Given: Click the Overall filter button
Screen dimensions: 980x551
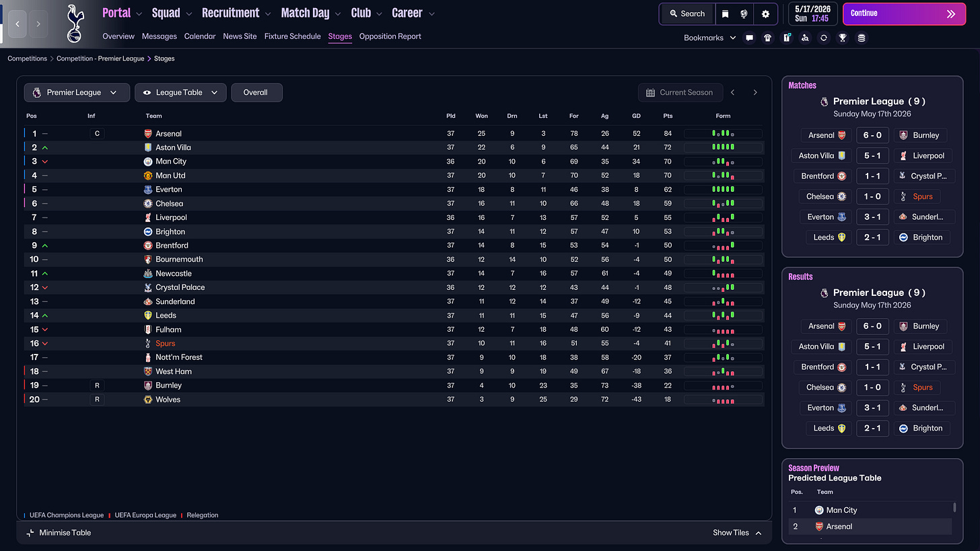Looking at the screenshot, I should coord(256,93).
